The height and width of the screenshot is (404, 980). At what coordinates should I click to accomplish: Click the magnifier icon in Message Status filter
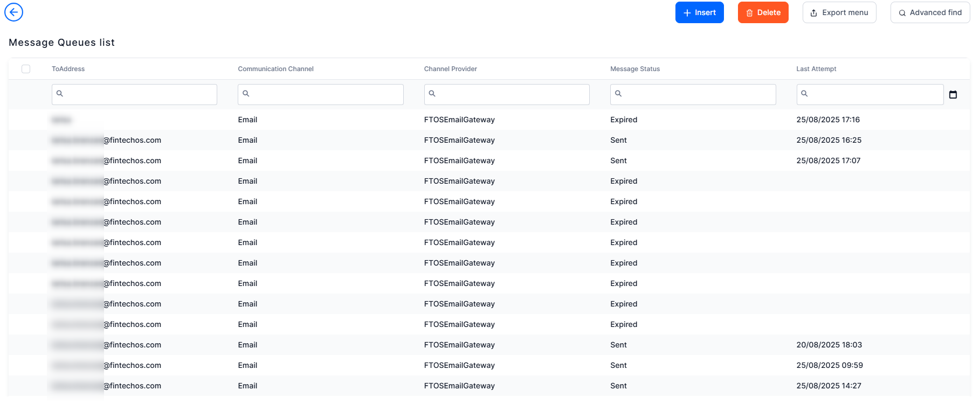pos(618,94)
